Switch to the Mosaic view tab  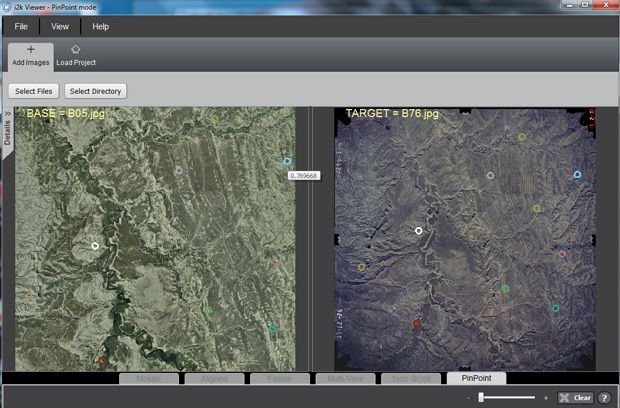click(149, 378)
